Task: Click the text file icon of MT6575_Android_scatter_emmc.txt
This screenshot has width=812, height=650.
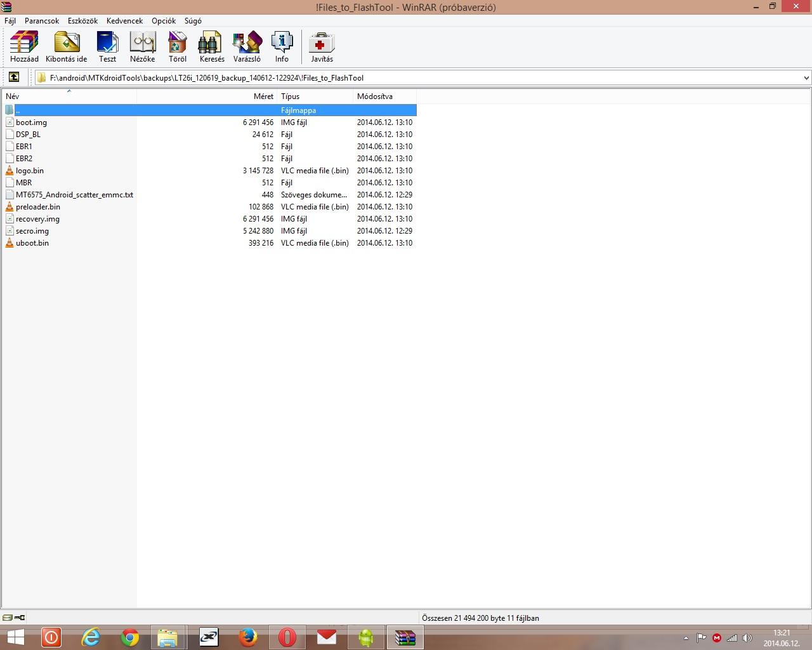Action: pos(10,194)
